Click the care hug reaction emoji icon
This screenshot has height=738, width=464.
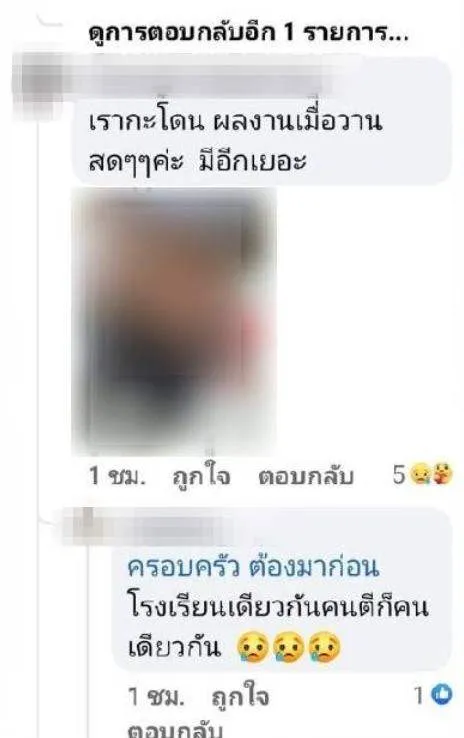pos(442,474)
